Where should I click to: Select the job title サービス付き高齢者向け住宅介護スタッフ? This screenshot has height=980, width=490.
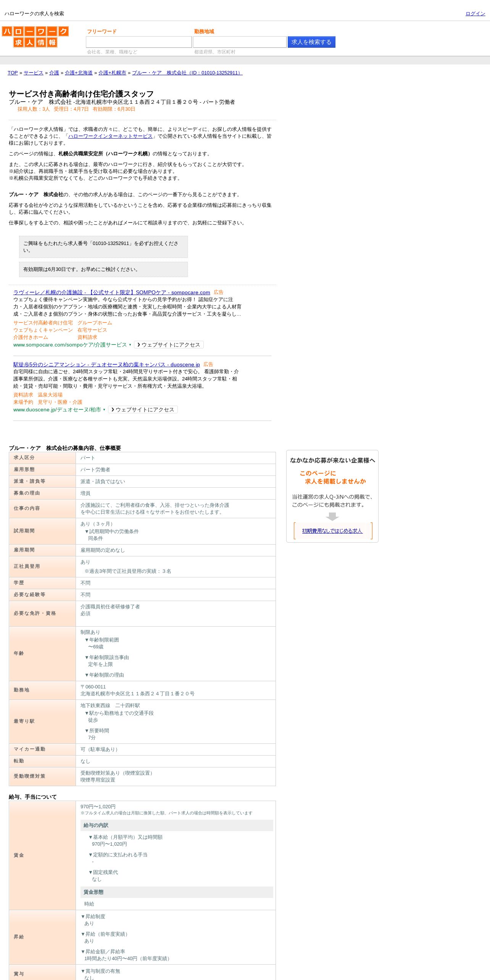click(x=81, y=94)
